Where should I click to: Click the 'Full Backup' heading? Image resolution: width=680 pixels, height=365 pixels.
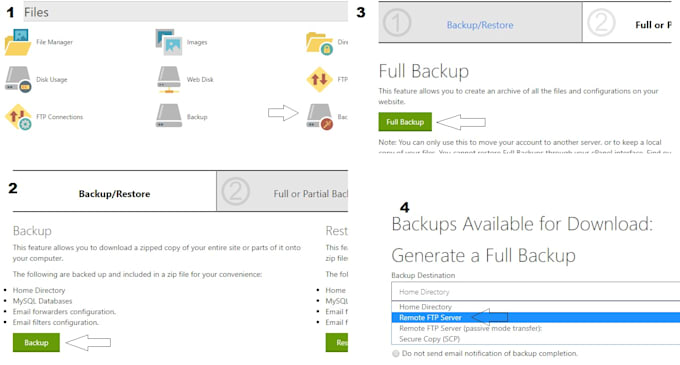[424, 71]
